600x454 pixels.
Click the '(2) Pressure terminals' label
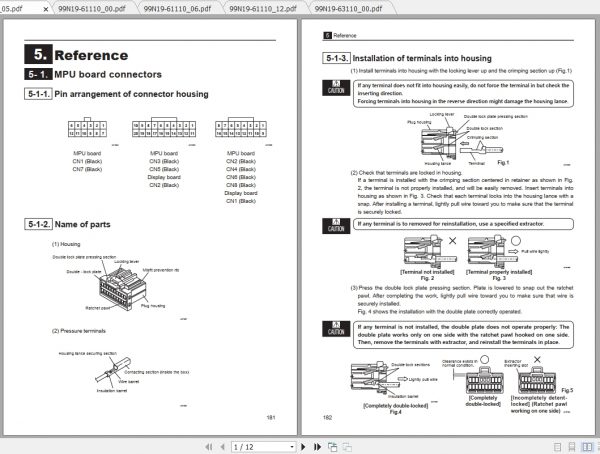[79, 331]
